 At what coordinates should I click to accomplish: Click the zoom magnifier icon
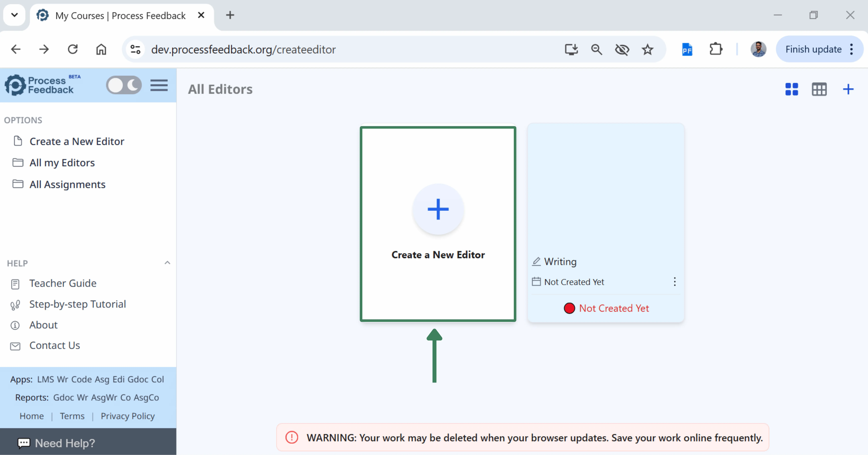pyautogui.click(x=596, y=50)
